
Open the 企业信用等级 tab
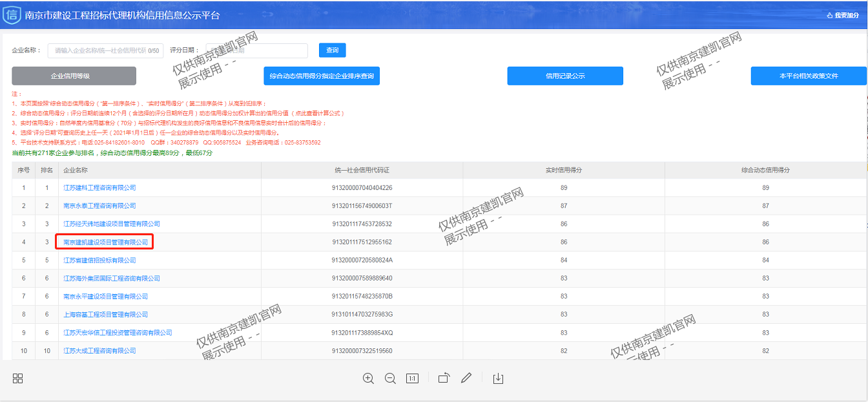[x=74, y=76]
